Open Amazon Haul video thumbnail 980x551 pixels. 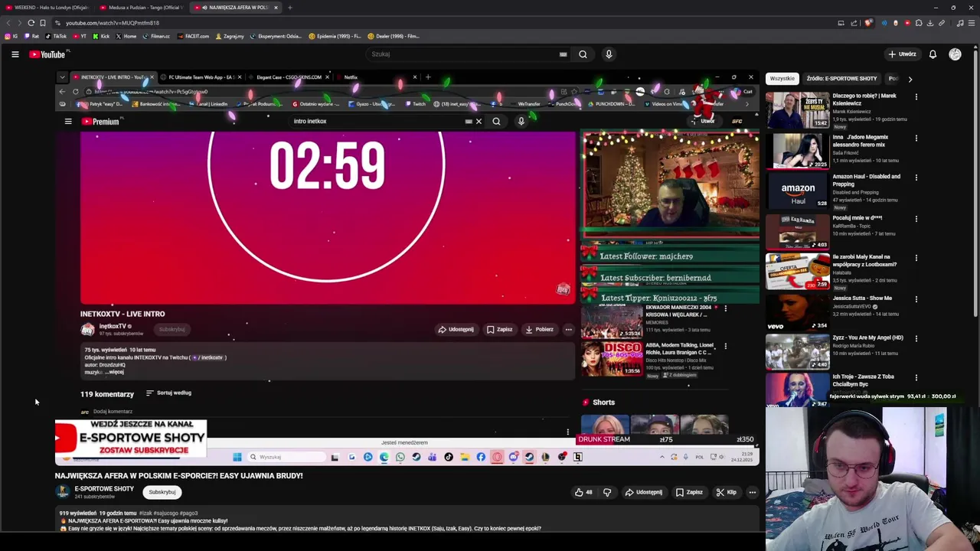pyautogui.click(x=797, y=191)
